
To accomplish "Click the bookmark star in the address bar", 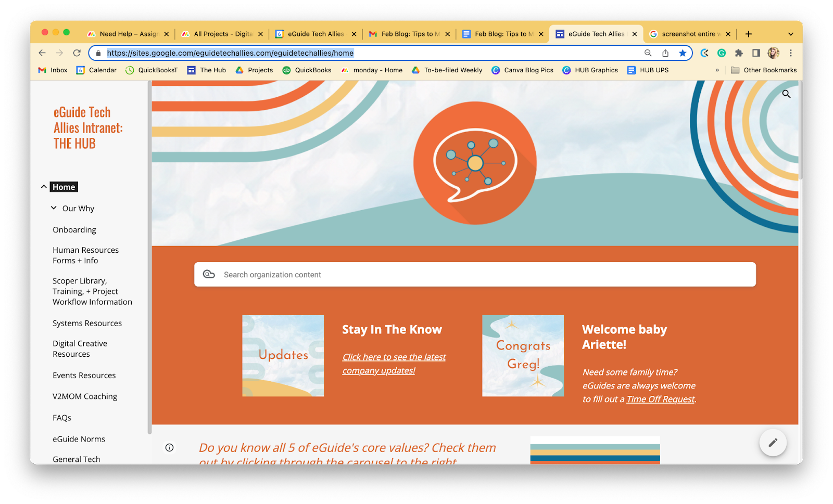I will tap(683, 53).
